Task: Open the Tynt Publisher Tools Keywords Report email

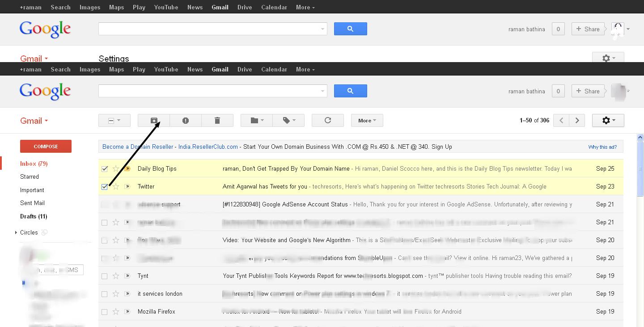Action: tap(360, 276)
